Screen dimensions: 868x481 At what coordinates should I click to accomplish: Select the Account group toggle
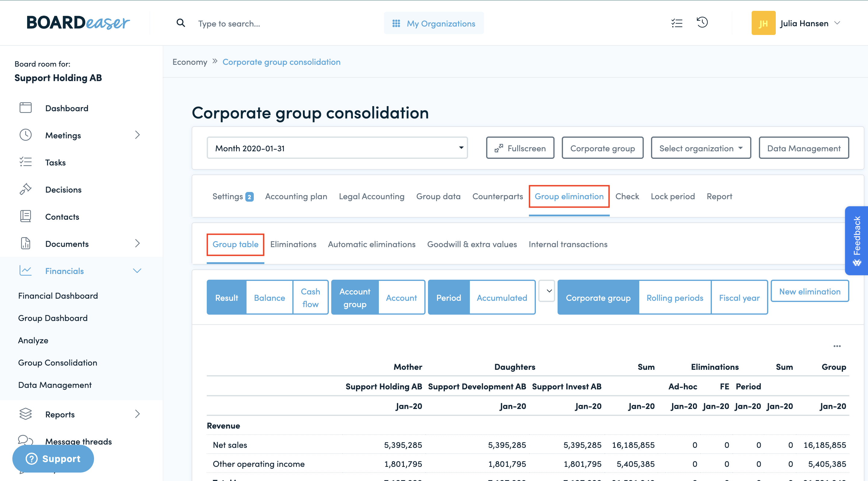(355, 297)
